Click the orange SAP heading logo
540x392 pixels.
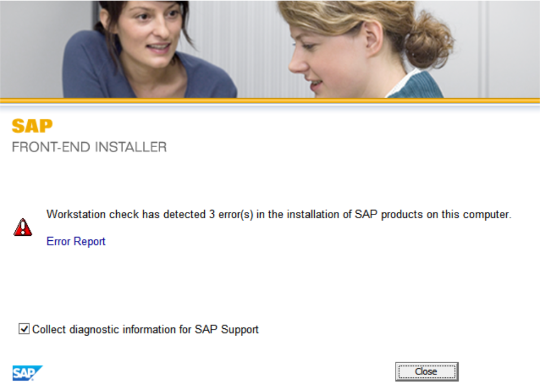pyautogui.click(x=32, y=126)
